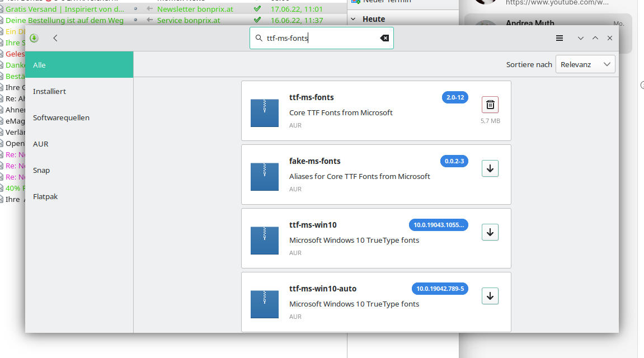Switch to the Snap category
The image size is (644, 358).
pyautogui.click(x=41, y=170)
